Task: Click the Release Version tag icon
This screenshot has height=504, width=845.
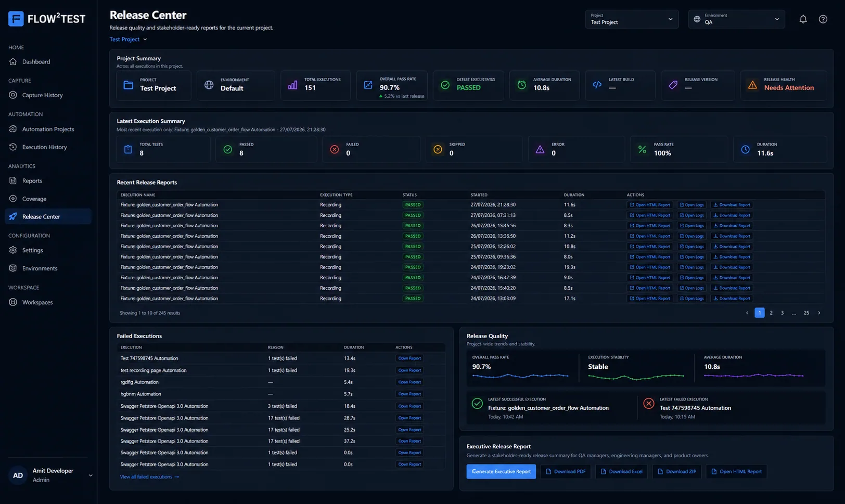Action: (x=673, y=85)
